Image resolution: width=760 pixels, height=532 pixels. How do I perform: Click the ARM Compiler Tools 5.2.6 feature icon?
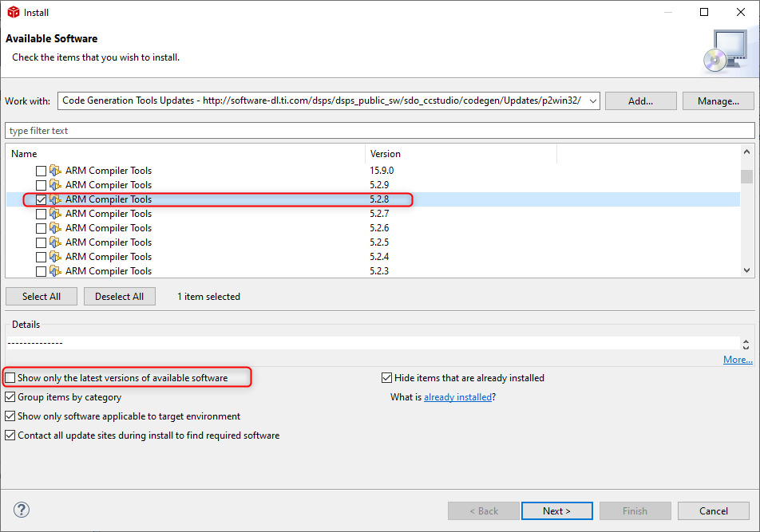[x=55, y=228]
